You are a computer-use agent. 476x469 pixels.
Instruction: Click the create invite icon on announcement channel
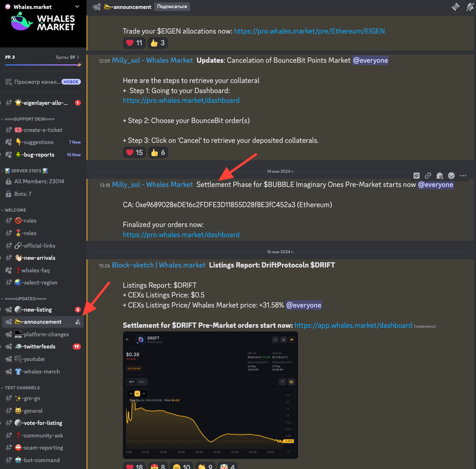point(78,322)
